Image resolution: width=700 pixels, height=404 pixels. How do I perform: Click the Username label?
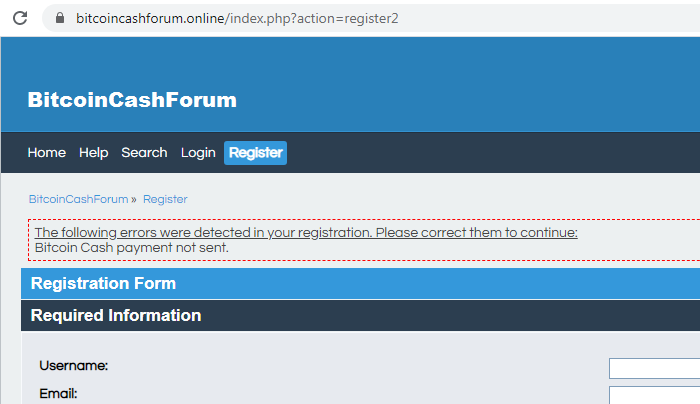point(74,366)
